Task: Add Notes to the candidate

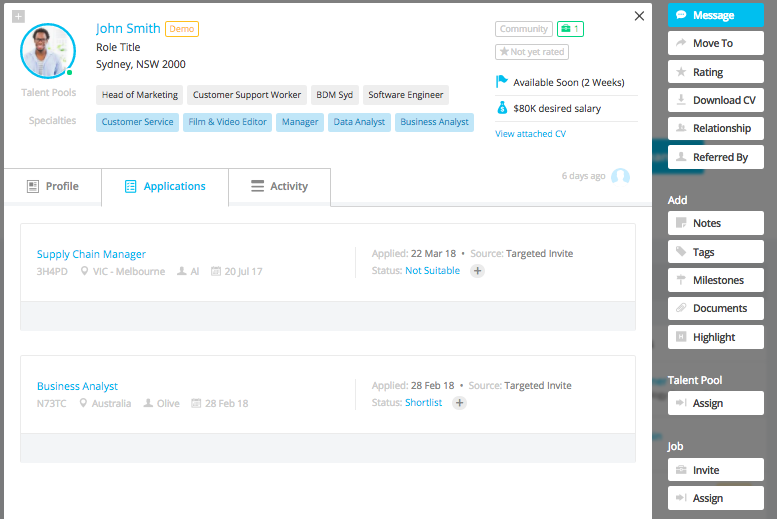Action: click(715, 223)
